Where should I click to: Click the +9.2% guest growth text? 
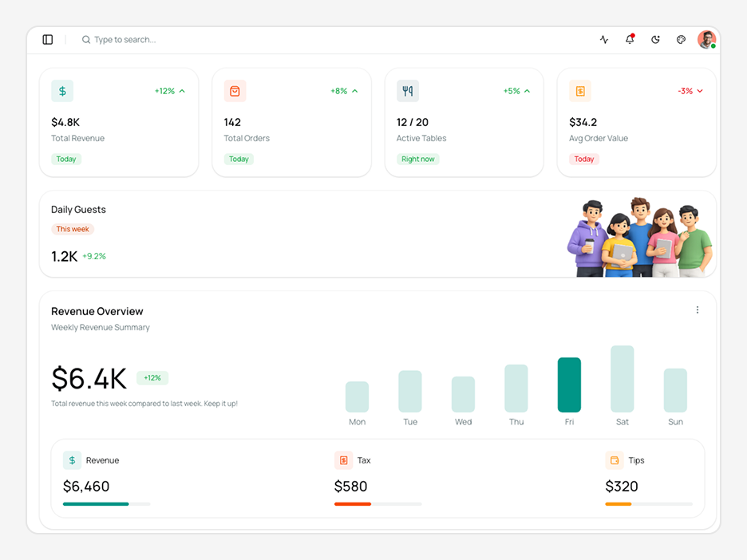(x=94, y=256)
